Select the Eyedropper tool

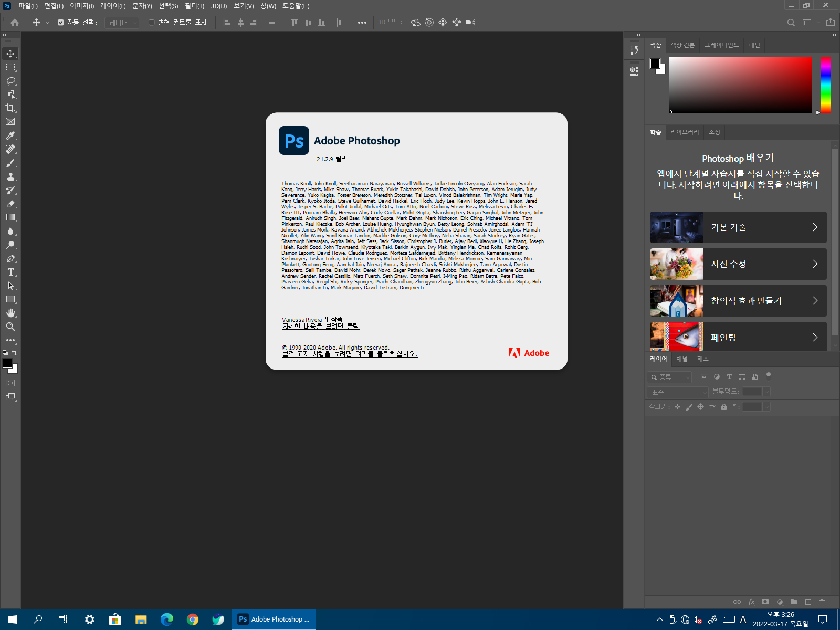(x=10, y=135)
